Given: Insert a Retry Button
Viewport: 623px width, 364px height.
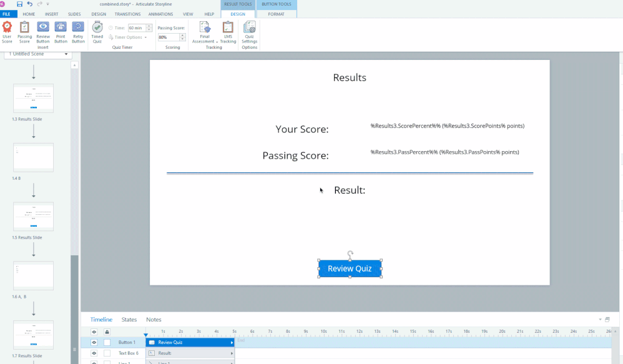Looking at the screenshot, I should click(78, 31).
